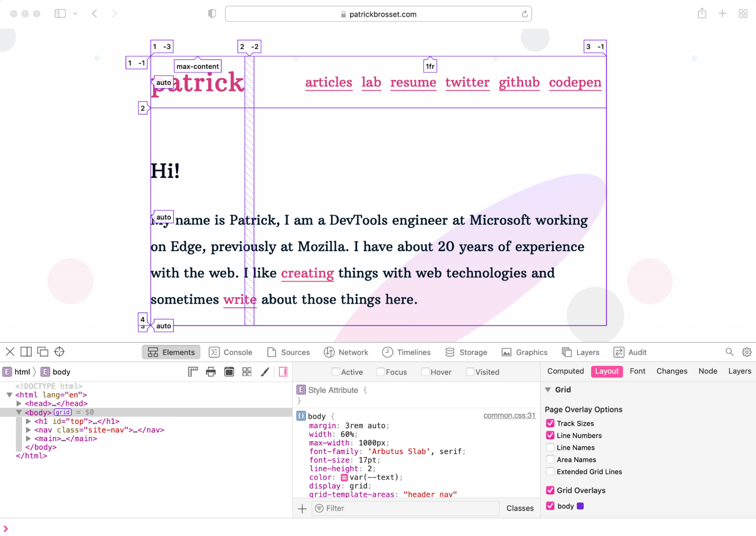Activate the element selection crosshair tool

coord(60,352)
